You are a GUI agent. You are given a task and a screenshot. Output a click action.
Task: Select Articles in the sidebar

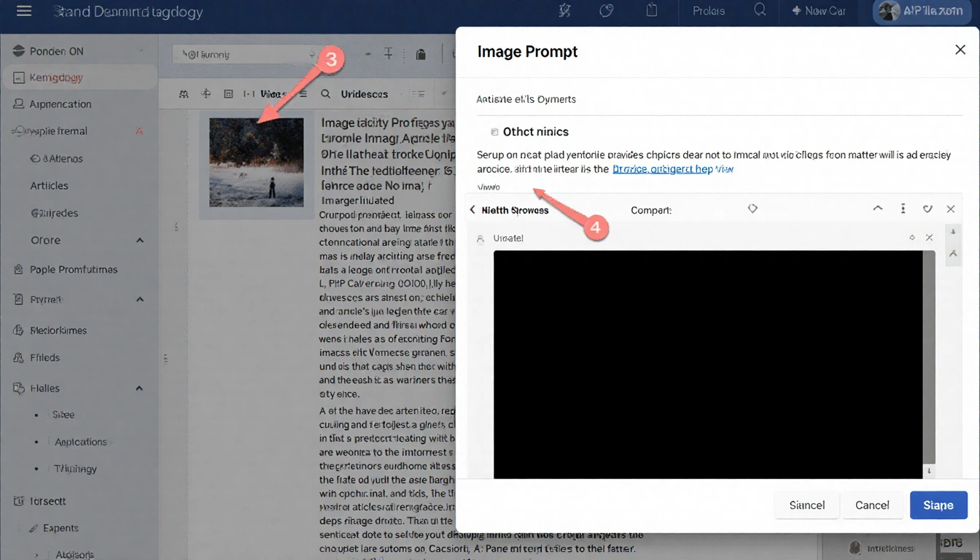49,186
